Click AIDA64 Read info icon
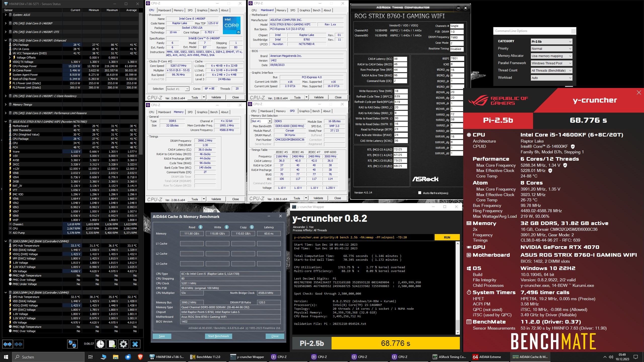The height and width of the screenshot is (362, 644). 200,227
